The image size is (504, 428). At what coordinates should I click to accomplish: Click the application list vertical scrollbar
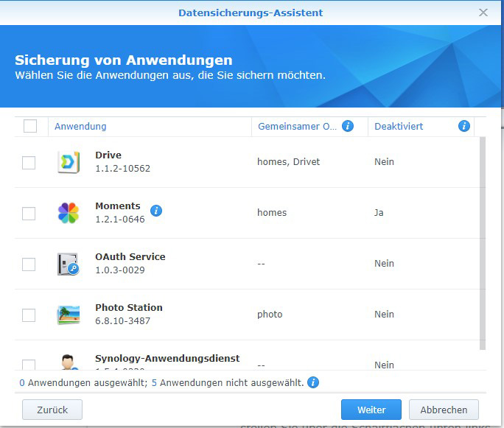(x=483, y=243)
